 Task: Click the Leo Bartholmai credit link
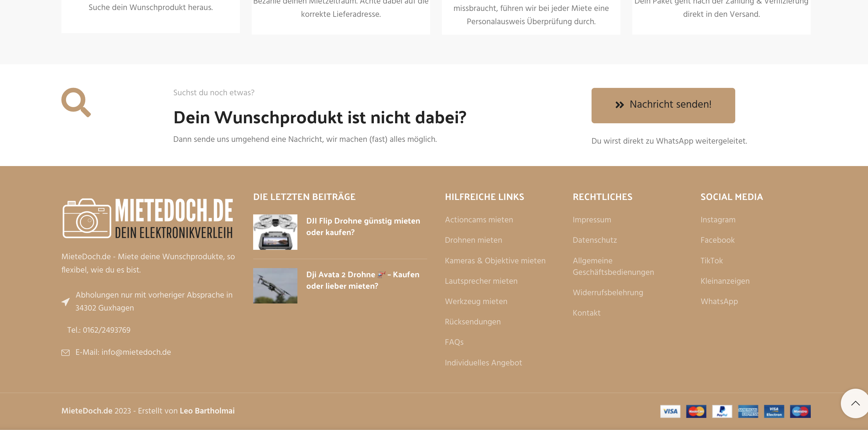(x=207, y=411)
